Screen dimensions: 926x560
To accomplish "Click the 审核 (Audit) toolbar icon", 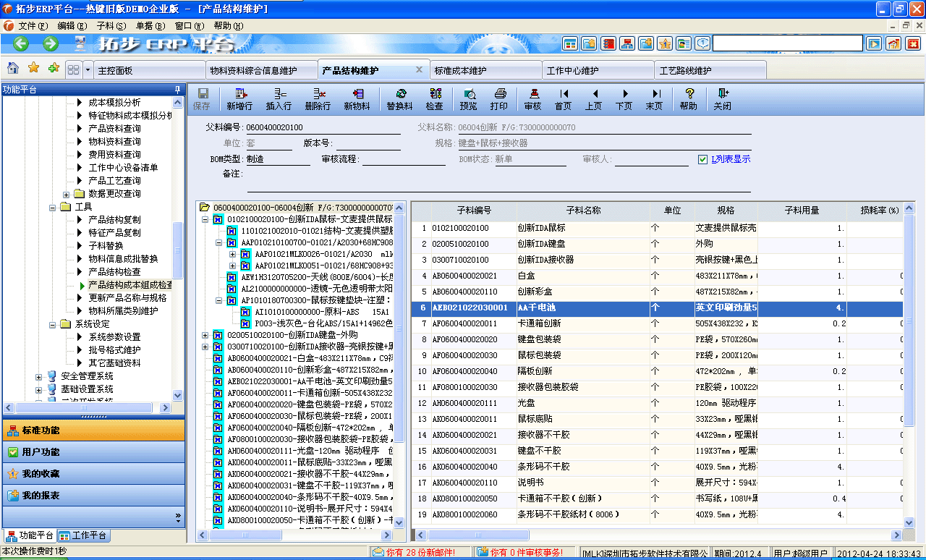I will (x=533, y=98).
